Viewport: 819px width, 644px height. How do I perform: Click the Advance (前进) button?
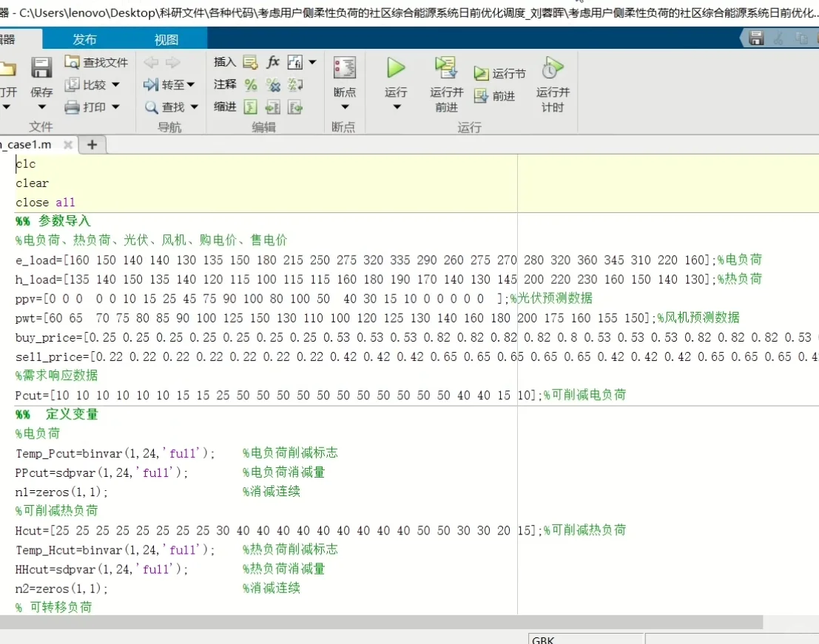[x=495, y=96]
